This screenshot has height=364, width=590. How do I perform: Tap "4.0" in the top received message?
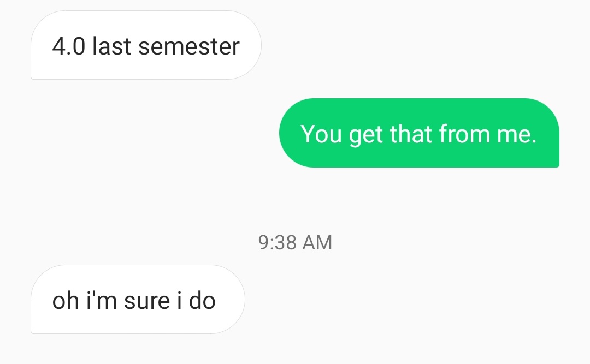(x=69, y=46)
